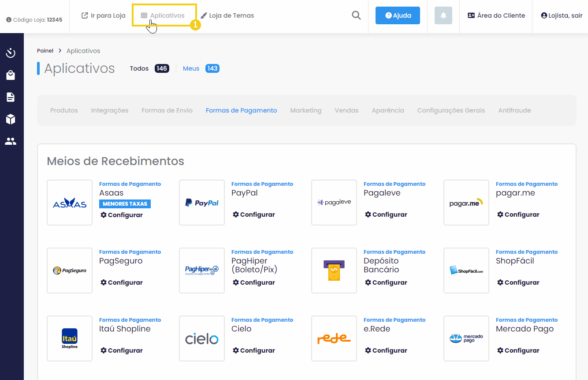Click the Asaas app name
Image resolution: width=588 pixels, height=380 pixels.
pos(111,193)
